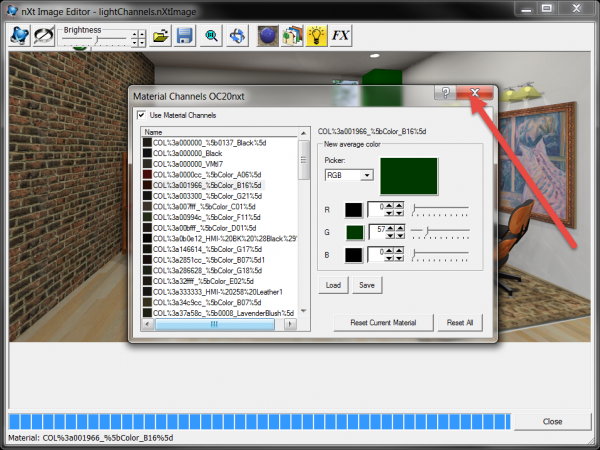Click the zoom magnifier toolbar icon

pyautogui.click(x=211, y=36)
